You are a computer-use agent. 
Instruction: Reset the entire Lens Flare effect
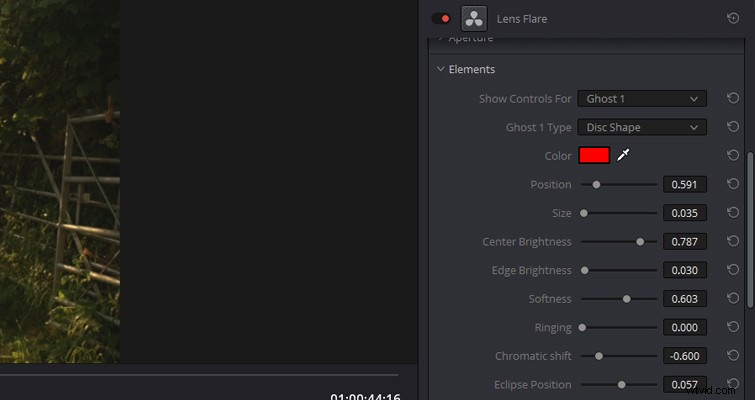coord(733,18)
